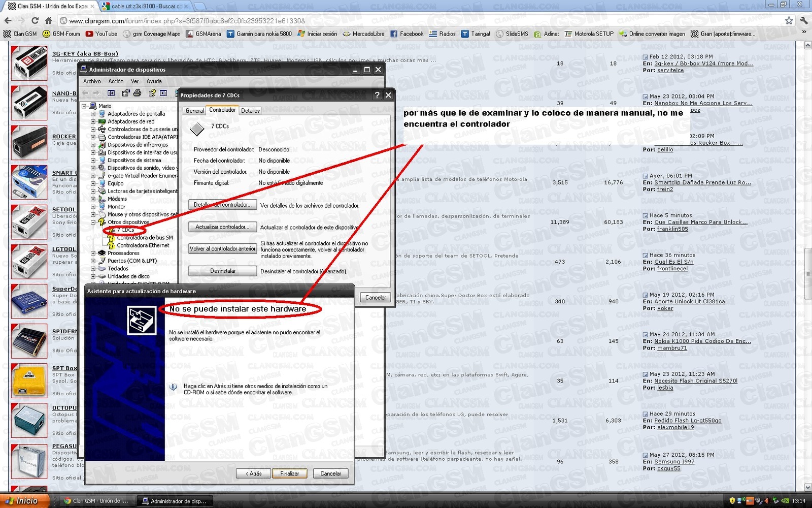Screen dimensions: 812x508
Task: Open the 3G-KEY (aka BB-Box) forum link
Action: [85, 53]
